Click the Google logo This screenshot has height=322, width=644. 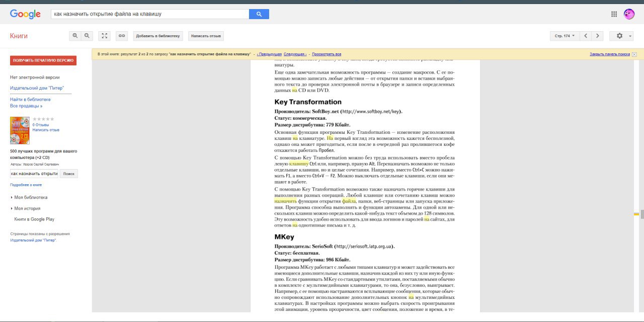(x=25, y=14)
